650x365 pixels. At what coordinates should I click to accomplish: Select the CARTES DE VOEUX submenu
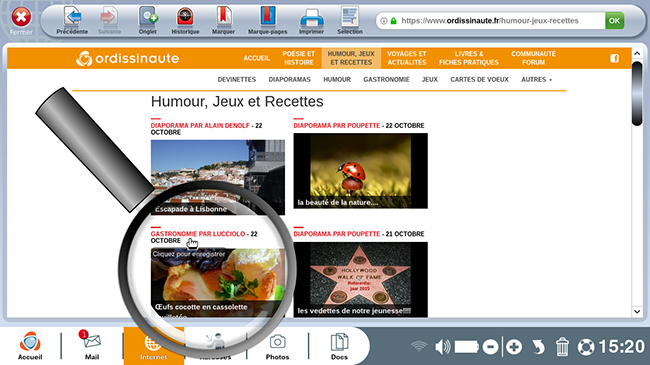(479, 79)
